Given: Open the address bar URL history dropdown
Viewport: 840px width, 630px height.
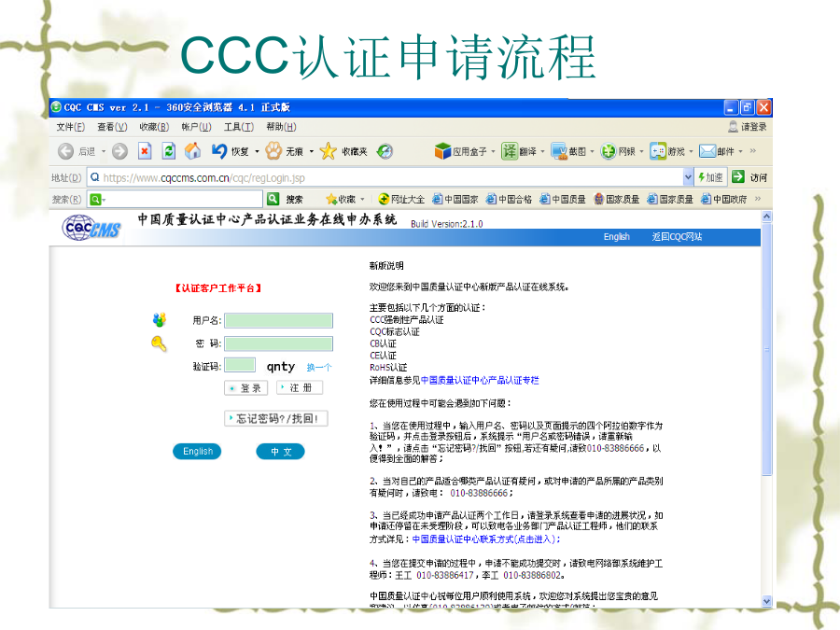Looking at the screenshot, I should coord(689,177).
